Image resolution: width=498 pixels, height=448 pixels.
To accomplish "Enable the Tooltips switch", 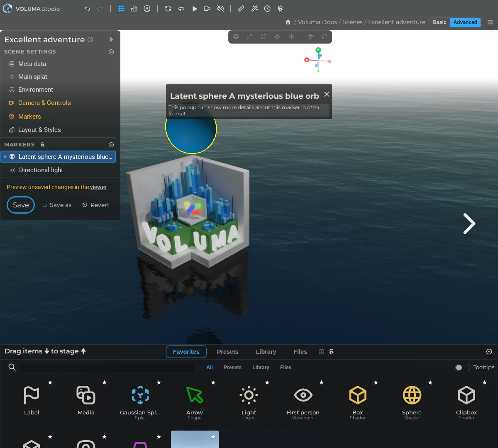I will [x=462, y=368].
